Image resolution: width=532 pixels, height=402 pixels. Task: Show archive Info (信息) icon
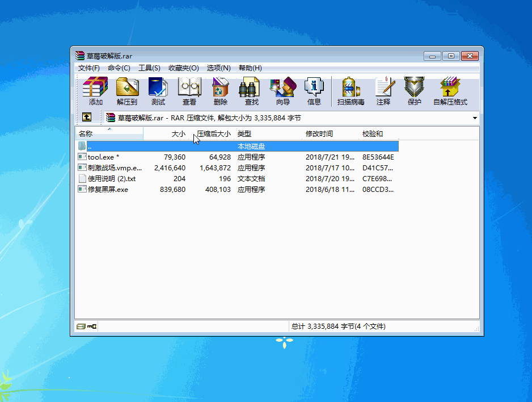pos(314,91)
